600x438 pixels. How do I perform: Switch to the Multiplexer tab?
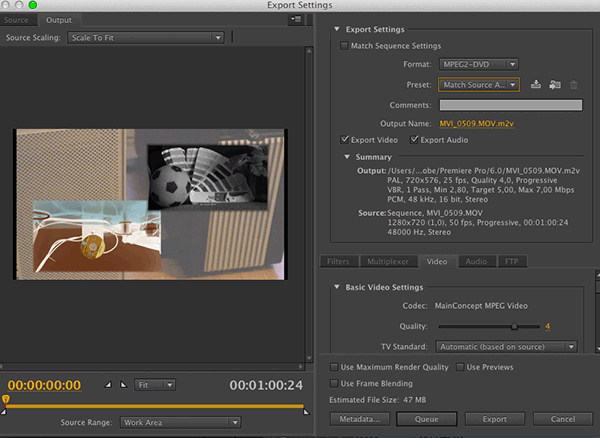click(x=388, y=261)
